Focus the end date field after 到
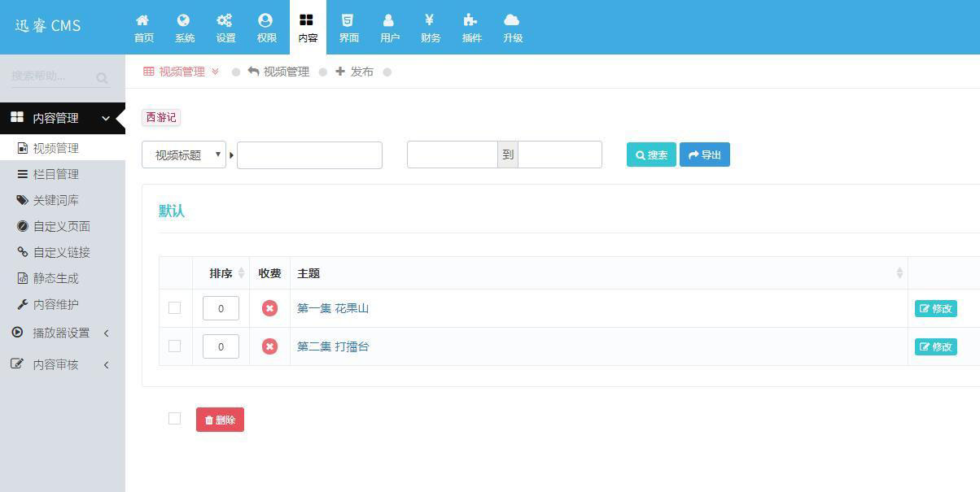The image size is (980, 492). 560,155
